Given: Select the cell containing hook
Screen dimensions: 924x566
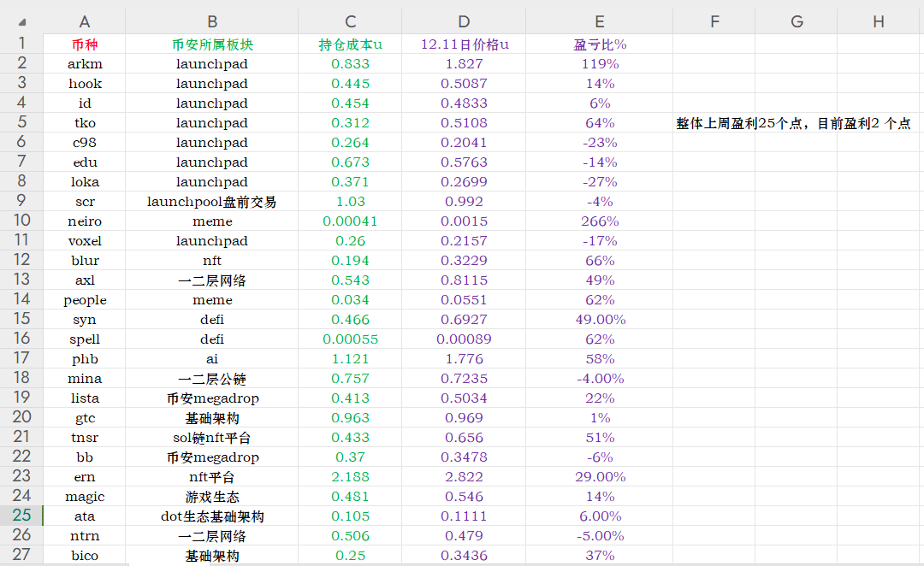Looking at the screenshot, I should [x=84, y=84].
